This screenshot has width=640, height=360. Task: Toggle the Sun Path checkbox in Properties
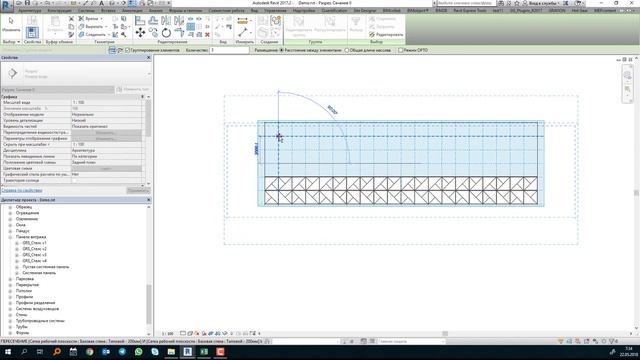click(74, 180)
